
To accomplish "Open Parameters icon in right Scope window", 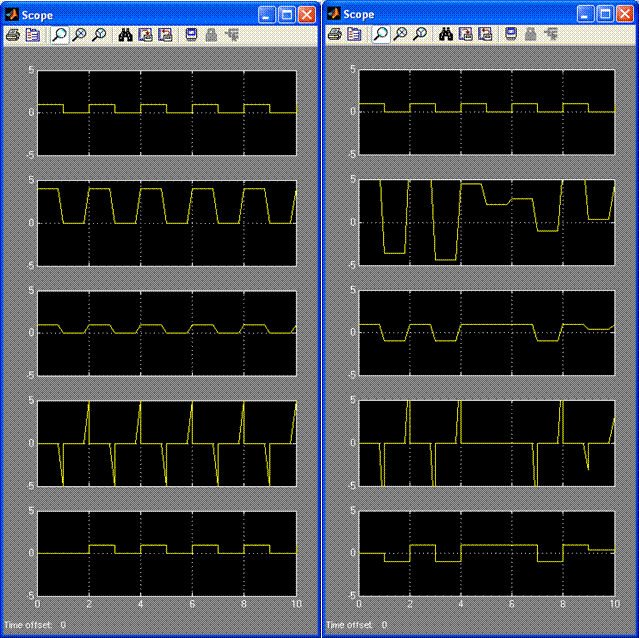I will point(354,34).
